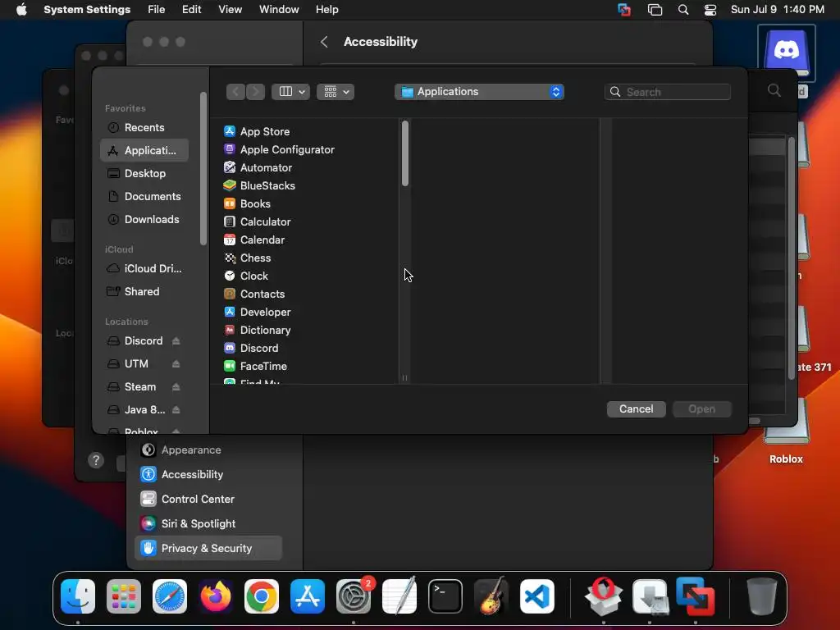Open Siri & Spotlight settings
The width and height of the screenshot is (840, 630).
pyautogui.click(x=208, y=524)
